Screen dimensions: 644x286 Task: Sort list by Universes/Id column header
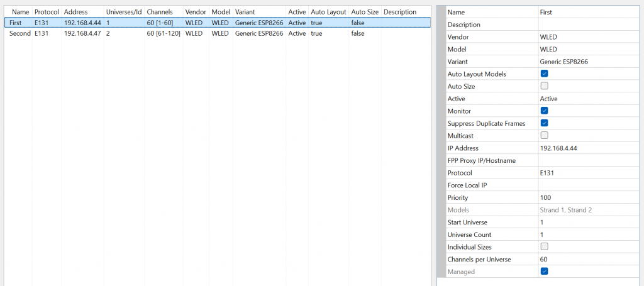[x=124, y=12]
